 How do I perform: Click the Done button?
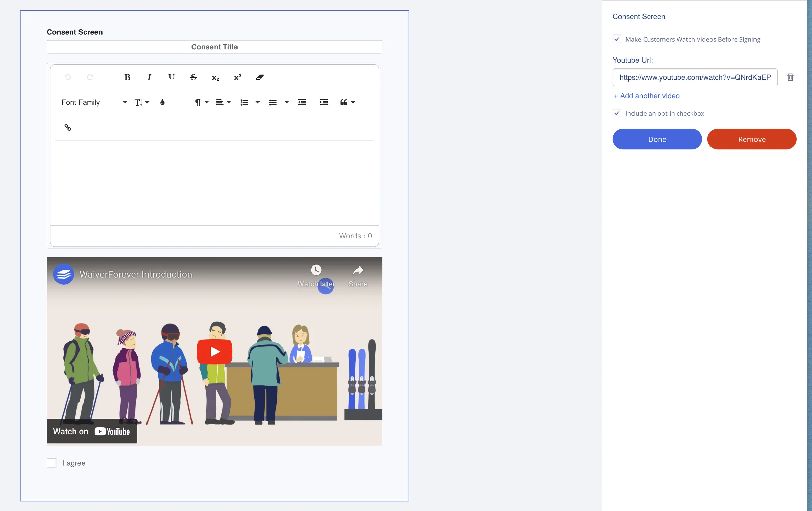tap(657, 139)
